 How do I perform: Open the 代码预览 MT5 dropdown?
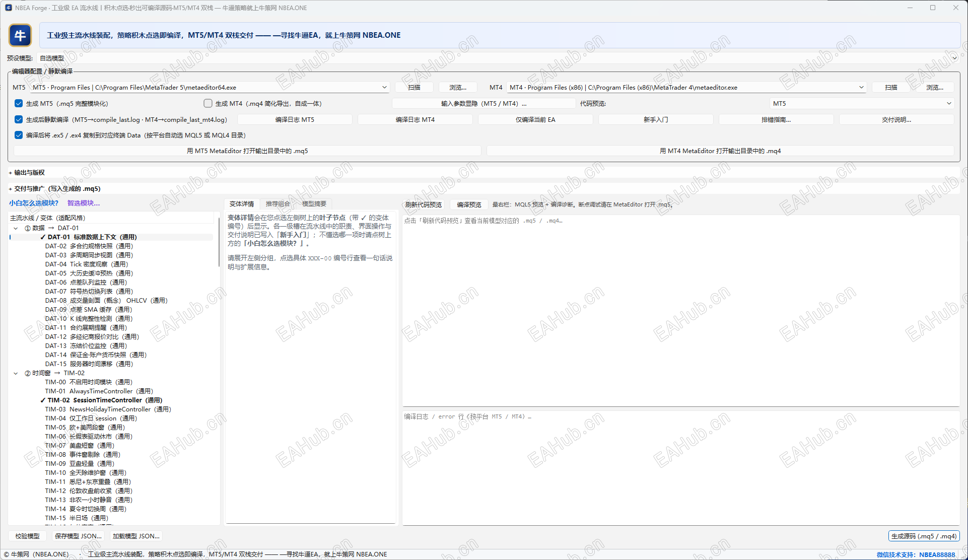point(949,104)
